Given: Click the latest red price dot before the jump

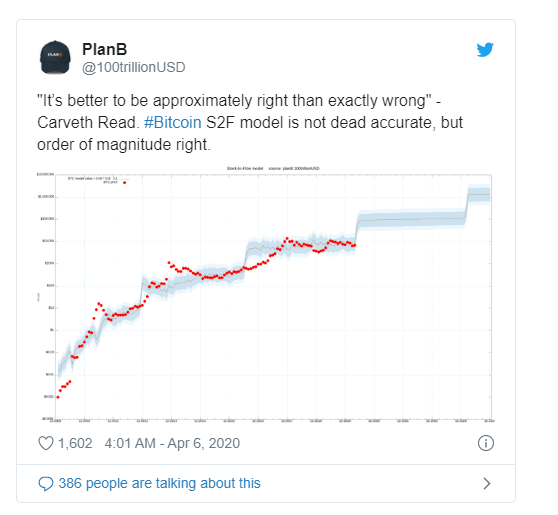Looking at the screenshot, I should point(354,245).
